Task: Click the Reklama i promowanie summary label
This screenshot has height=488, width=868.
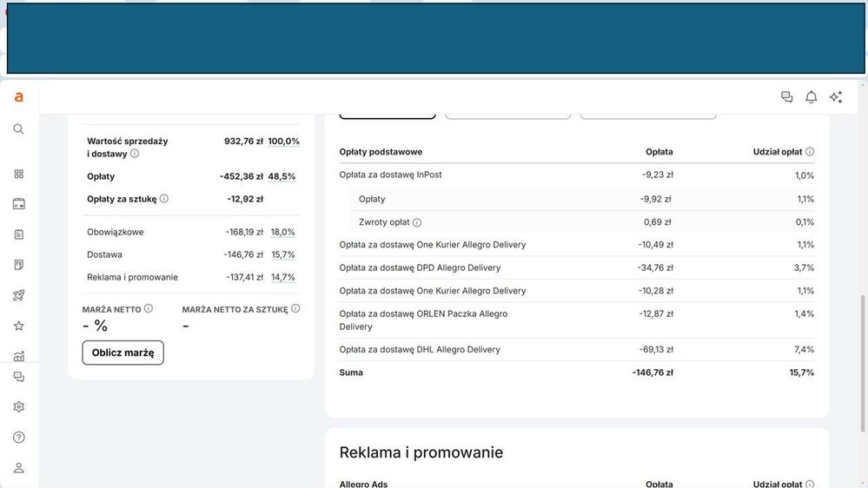Action: tap(132, 277)
